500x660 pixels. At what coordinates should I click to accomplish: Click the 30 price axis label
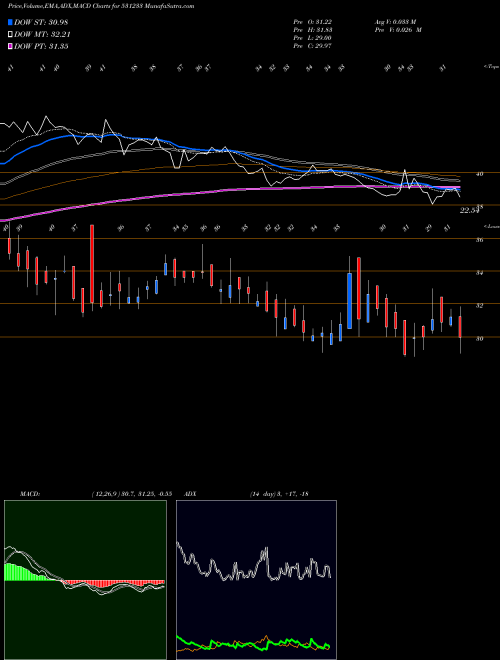[479, 338]
